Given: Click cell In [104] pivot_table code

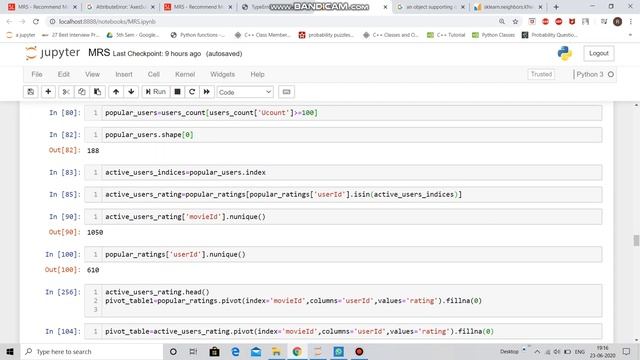Looking at the screenshot, I should coord(343,331).
